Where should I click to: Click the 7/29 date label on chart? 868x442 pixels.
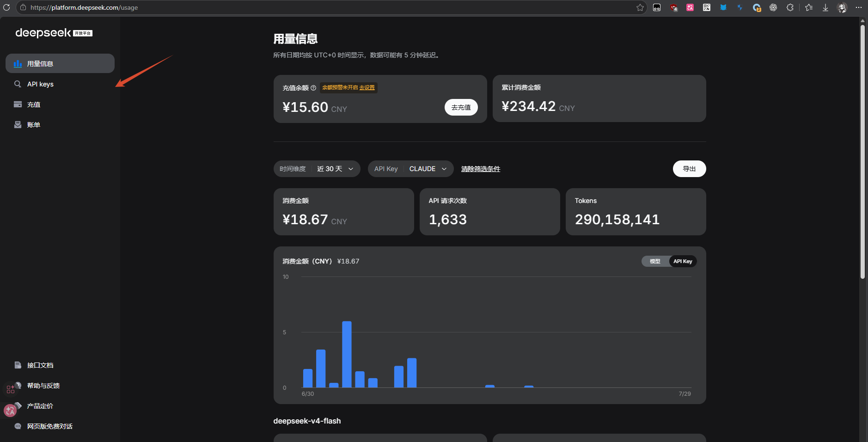coord(685,394)
